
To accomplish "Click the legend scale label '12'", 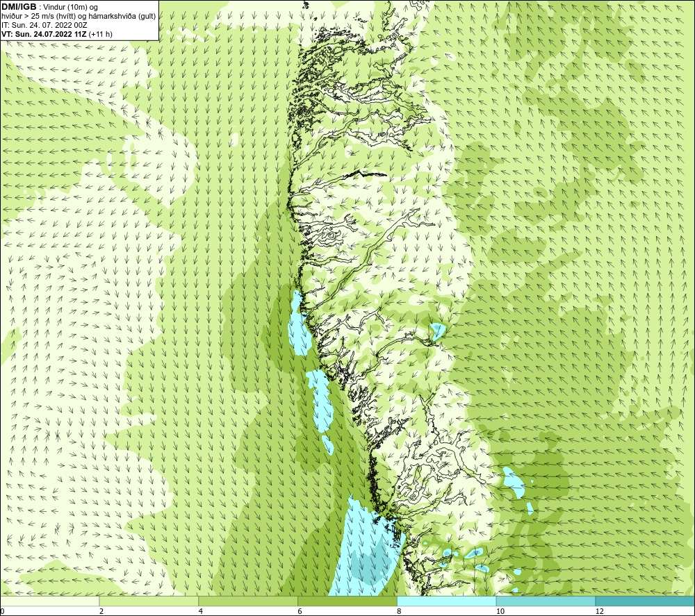I will (x=599, y=611).
